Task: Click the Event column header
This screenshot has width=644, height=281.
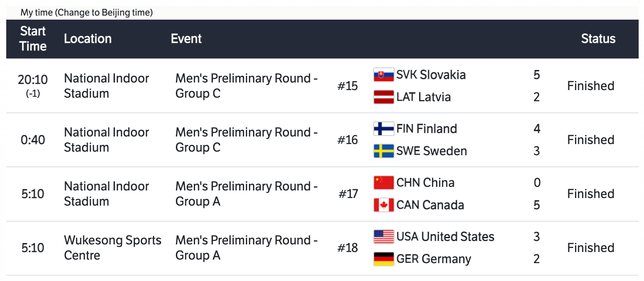Action: (186, 39)
